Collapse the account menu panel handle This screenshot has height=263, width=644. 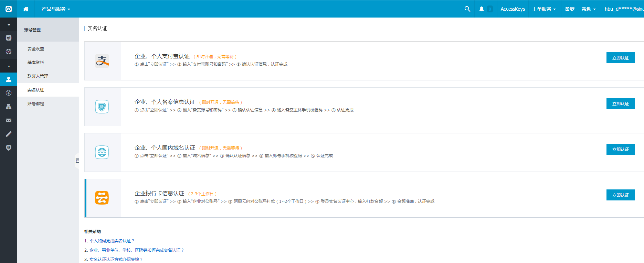77,161
